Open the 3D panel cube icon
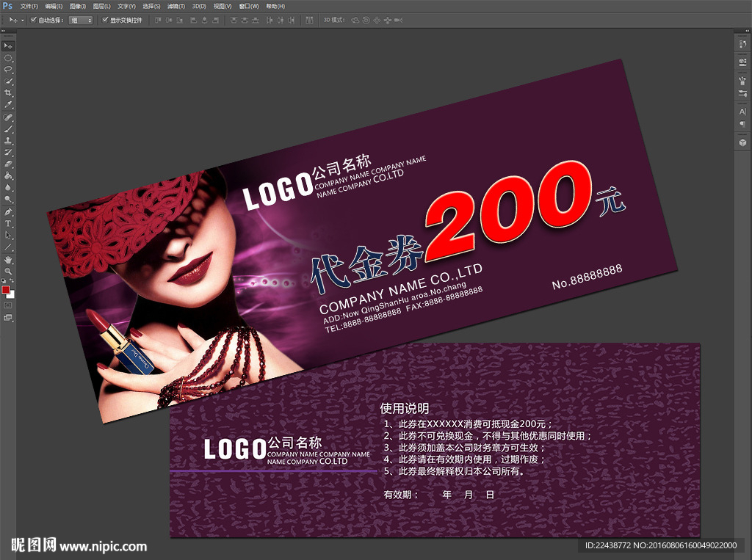 (x=742, y=142)
